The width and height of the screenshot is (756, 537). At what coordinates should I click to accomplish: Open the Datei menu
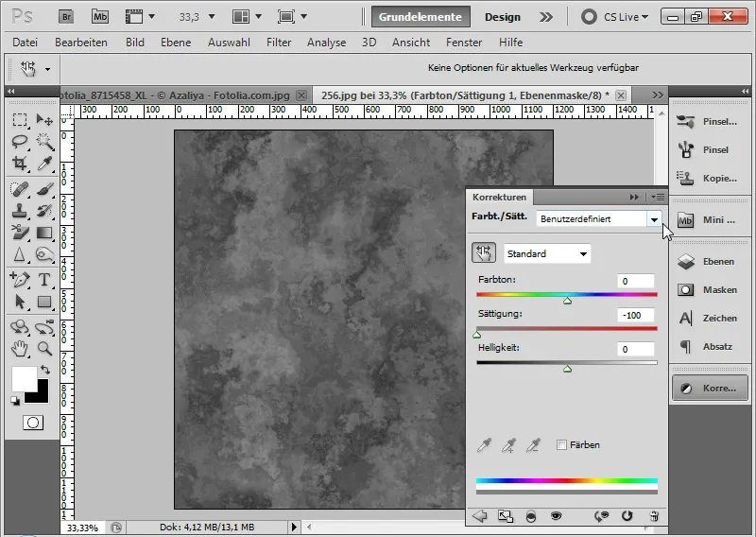click(26, 43)
